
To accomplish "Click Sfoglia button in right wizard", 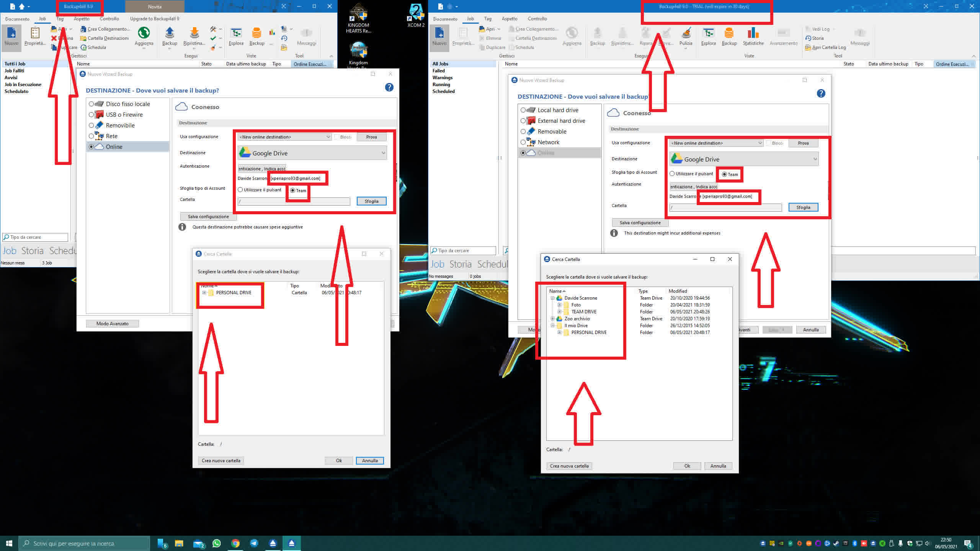I will tap(803, 207).
